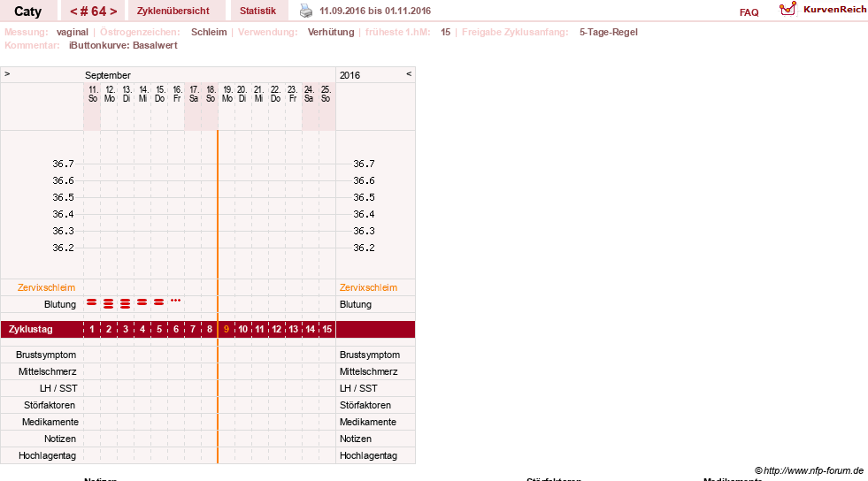
Task: Click the left '>' chart navigation arrow
Action: coord(7,73)
